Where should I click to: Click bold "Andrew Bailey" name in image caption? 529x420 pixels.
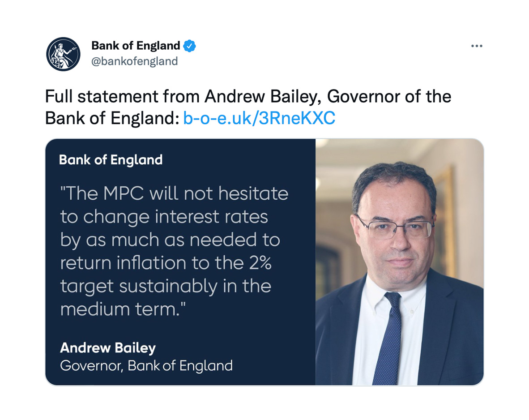108,347
